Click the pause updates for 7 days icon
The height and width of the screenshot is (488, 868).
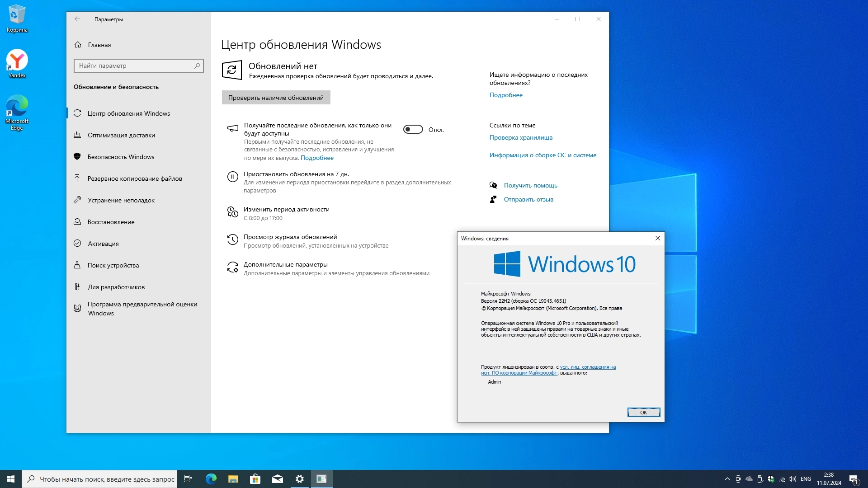point(232,177)
